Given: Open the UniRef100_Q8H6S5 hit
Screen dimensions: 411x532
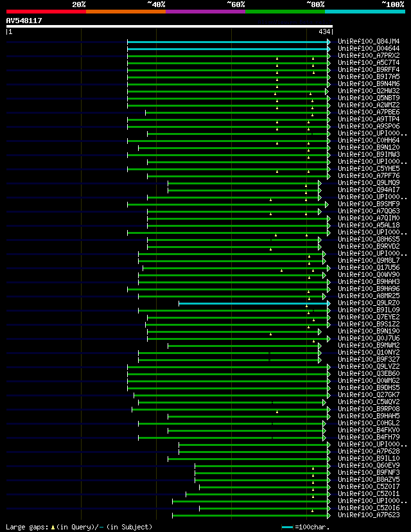Looking at the screenshot, I should click(x=369, y=240).
